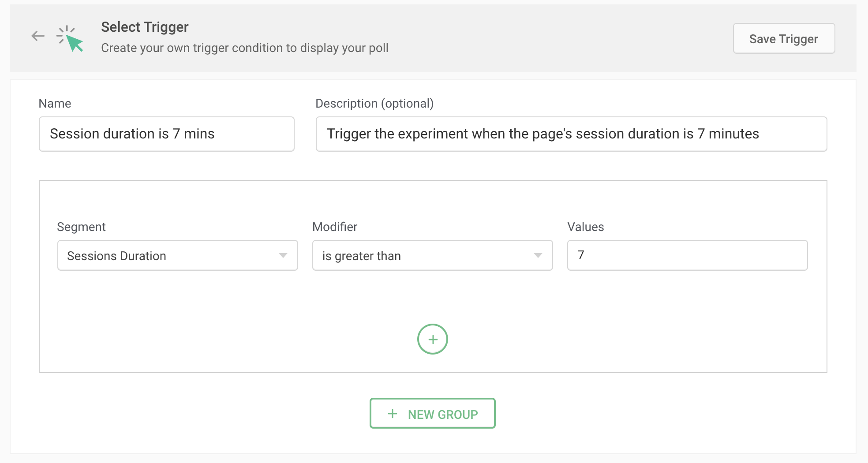Click the Name field label
Image resolution: width=868 pixels, height=463 pixels.
tap(55, 104)
